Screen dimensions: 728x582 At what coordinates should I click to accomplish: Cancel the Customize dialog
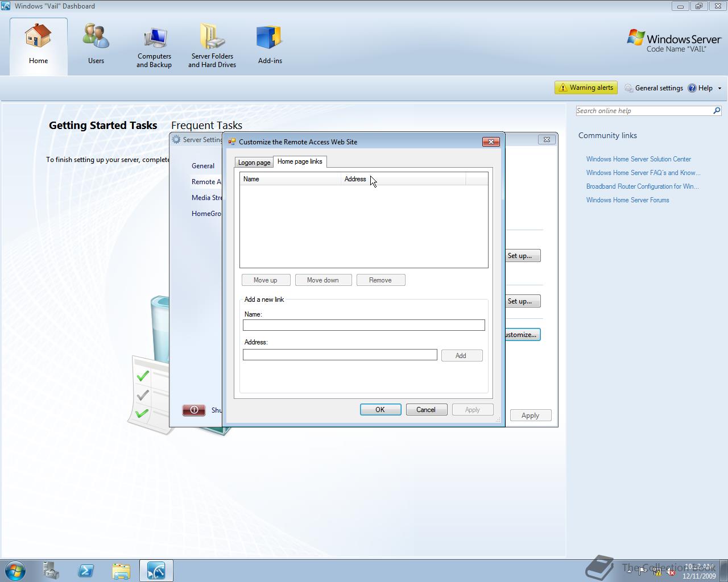tap(426, 410)
